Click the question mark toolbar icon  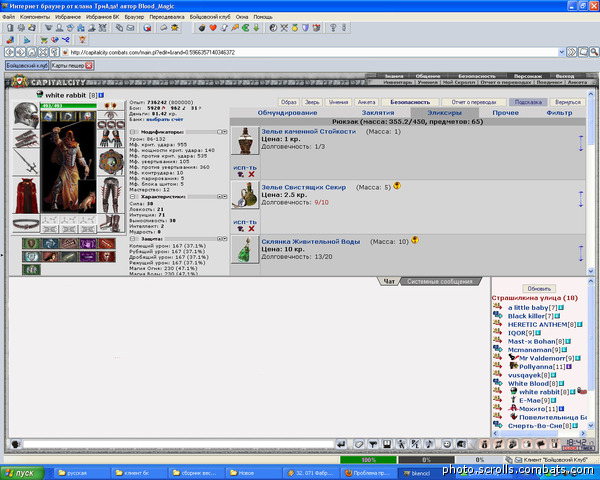[333, 28]
